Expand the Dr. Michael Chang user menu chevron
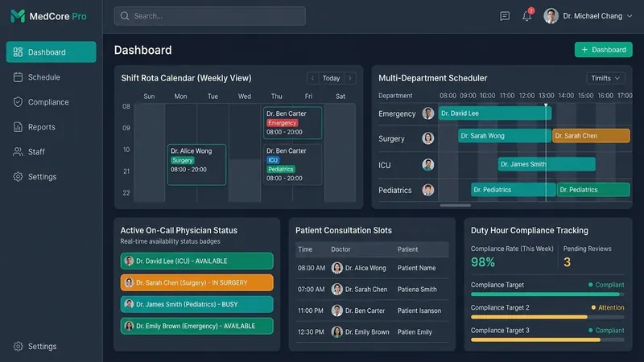This screenshot has width=644, height=362. pos(630,16)
